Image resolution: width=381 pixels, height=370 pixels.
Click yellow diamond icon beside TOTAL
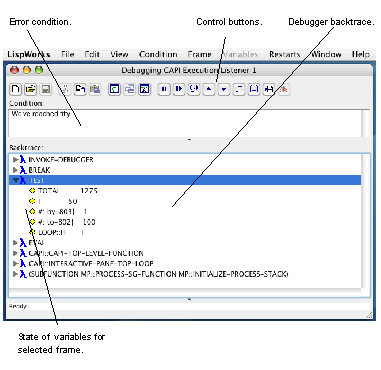pos(32,191)
